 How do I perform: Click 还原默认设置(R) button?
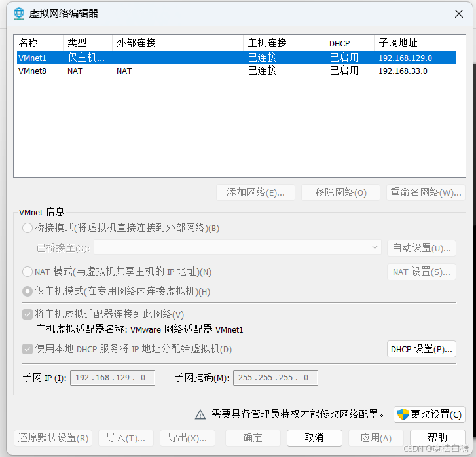[53, 438]
